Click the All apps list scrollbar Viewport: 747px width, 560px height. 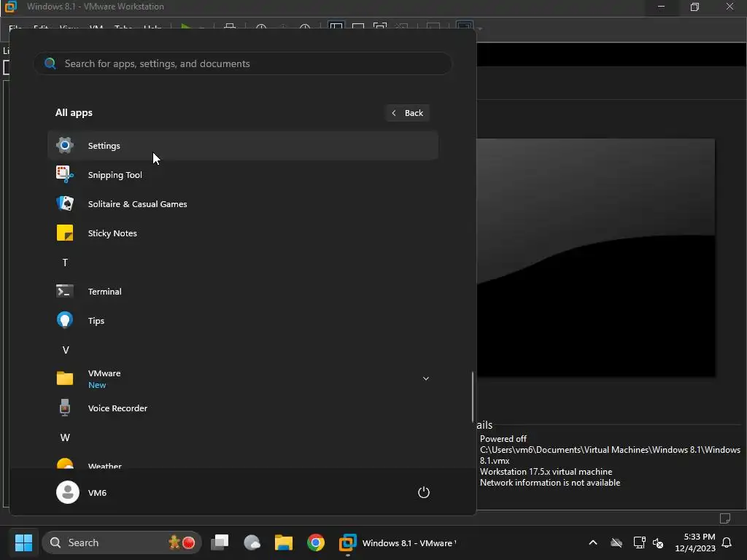tap(473, 397)
